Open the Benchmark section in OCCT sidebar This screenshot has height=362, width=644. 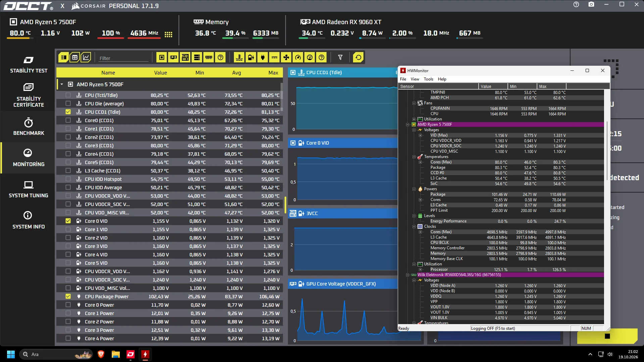coord(29,127)
